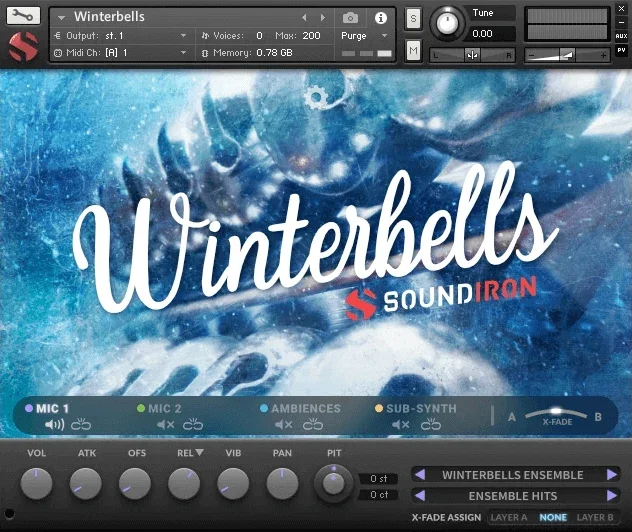The image size is (632, 532).
Task: Assign X-Fade to Layer B
Action: (x=595, y=517)
